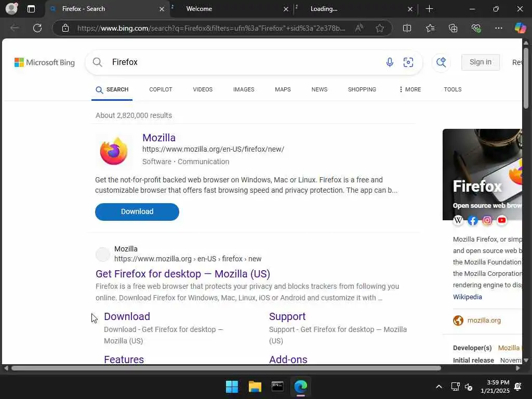Viewport: 532px width, 399px height.
Task: Click the Sign in button
Action: 481,62
